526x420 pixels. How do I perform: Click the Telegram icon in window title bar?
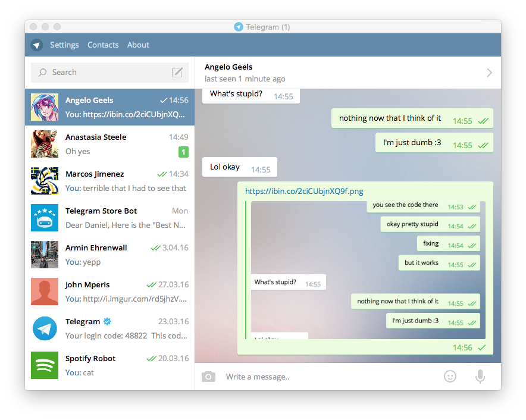(239, 27)
